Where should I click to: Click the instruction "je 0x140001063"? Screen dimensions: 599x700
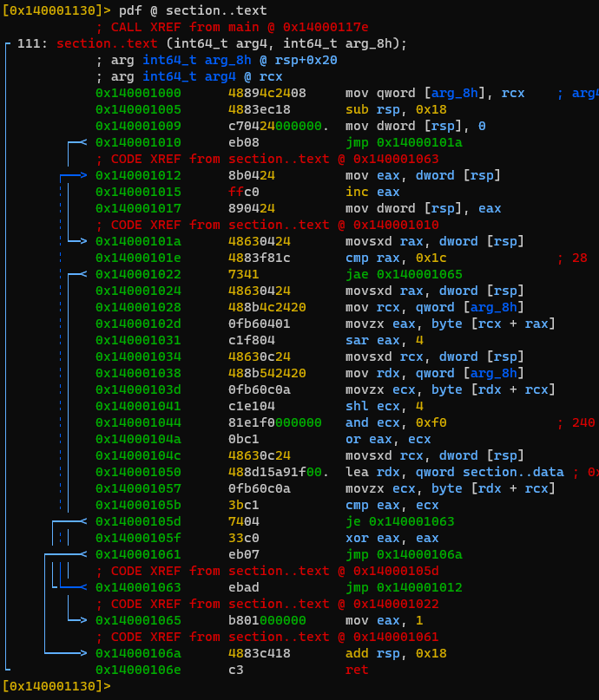click(x=400, y=521)
